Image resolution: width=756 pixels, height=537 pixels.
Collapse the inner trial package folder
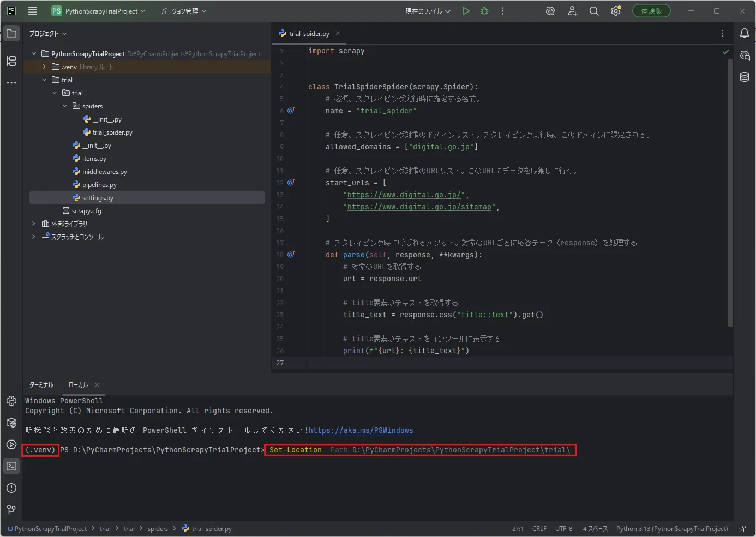coord(55,93)
